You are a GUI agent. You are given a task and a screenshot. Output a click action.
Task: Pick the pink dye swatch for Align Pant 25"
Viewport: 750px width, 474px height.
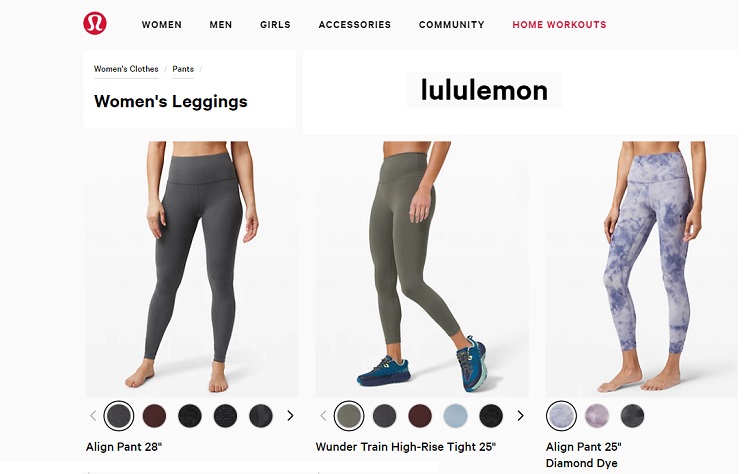tap(597, 416)
